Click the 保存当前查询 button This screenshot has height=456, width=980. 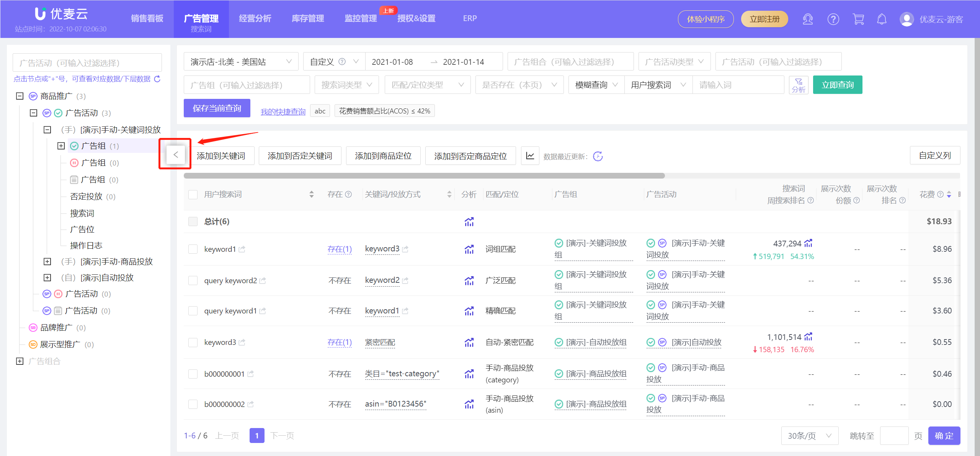(x=217, y=108)
